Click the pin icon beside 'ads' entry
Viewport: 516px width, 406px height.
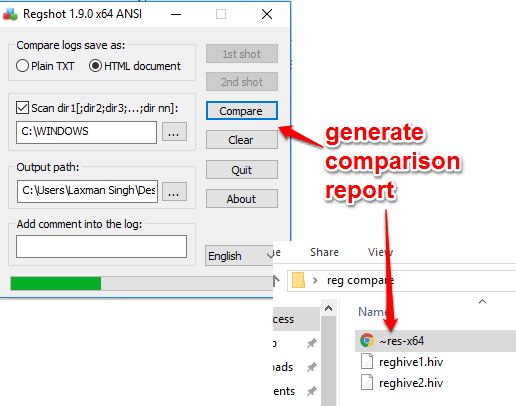coord(312,367)
